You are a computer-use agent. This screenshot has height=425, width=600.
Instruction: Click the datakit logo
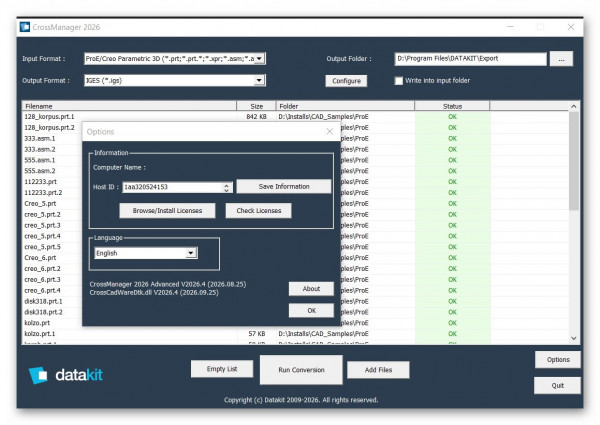pos(66,375)
